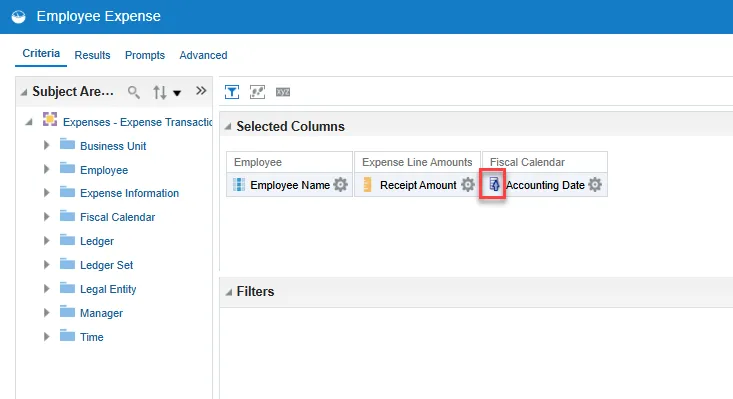This screenshot has width=733, height=399.
Task: Click the Time folder icon
Action: click(x=67, y=335)
